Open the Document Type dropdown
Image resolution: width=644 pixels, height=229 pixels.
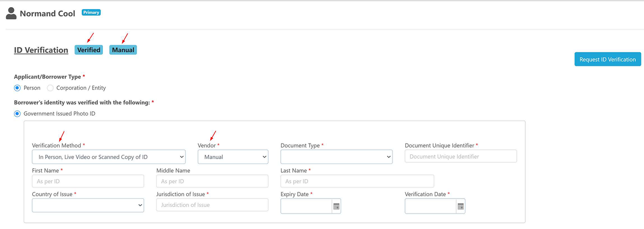click(336, 157)
